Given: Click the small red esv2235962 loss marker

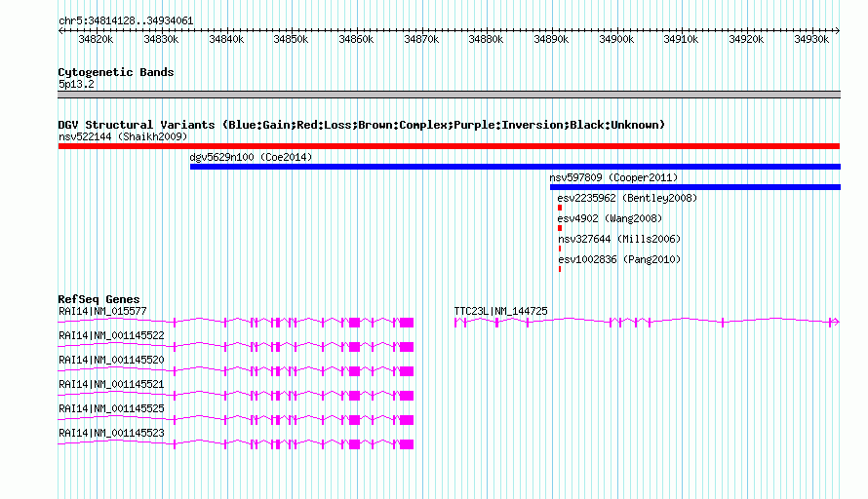Looking at the screenshot, I should pyautogui.click(x=560, y=208).
